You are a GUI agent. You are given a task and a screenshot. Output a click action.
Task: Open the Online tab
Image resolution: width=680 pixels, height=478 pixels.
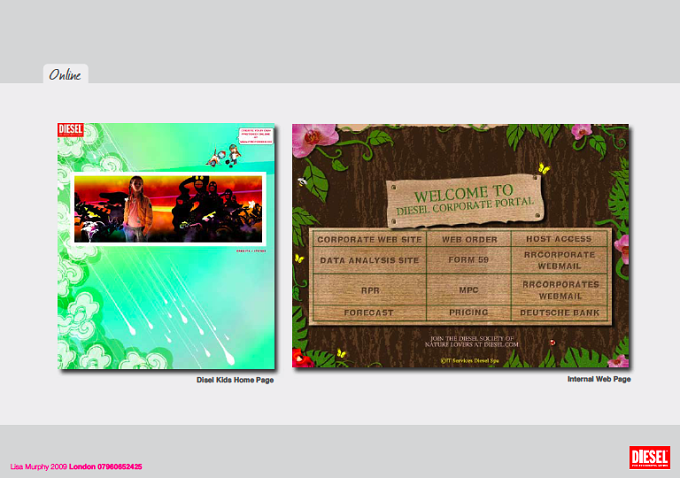tap(65, 74)
